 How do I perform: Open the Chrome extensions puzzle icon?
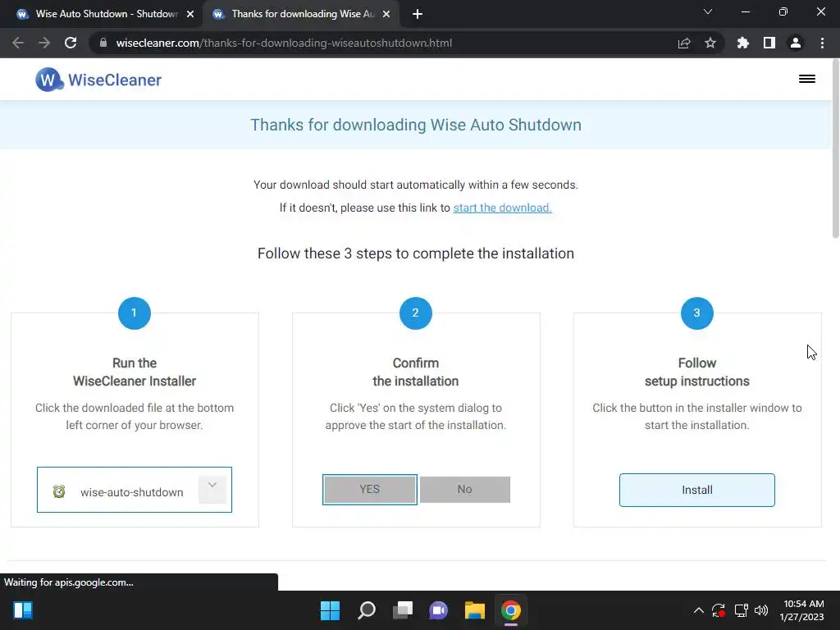(743, 43)
